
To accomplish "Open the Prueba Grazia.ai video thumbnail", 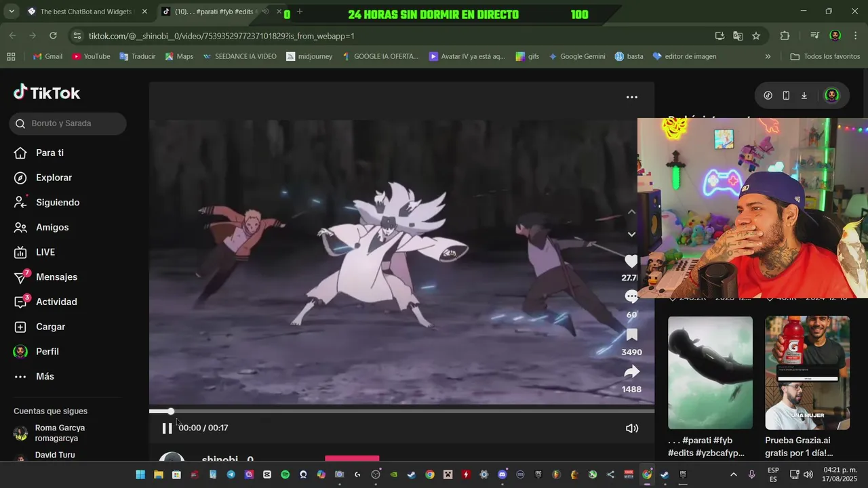I will pyautogui.click(x=807, y=373).
